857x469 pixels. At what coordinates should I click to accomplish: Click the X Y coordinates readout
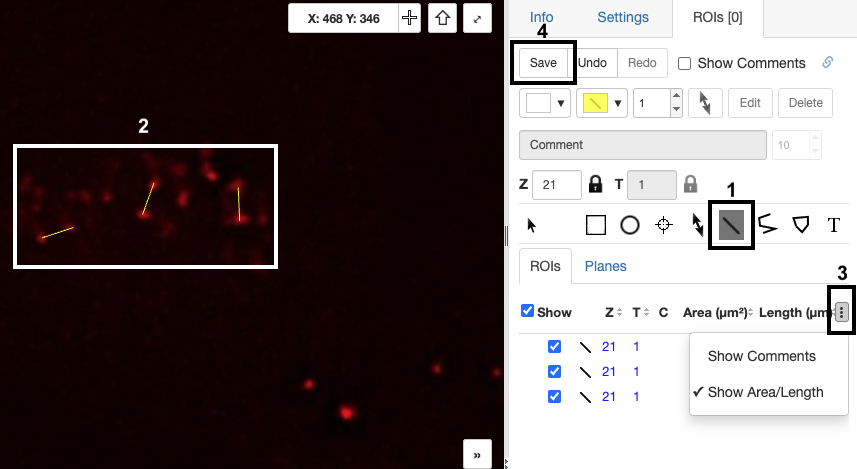tap(343, 18)
